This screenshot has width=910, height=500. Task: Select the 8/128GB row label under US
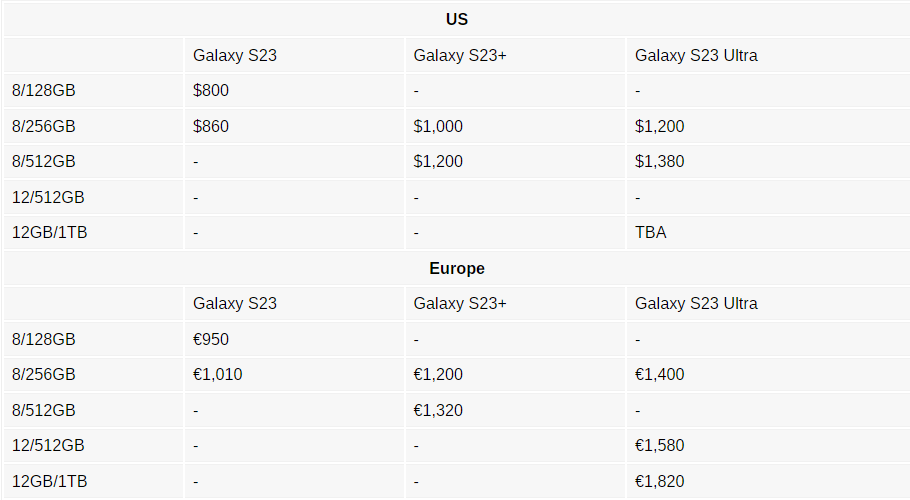[x=43, y=91]
